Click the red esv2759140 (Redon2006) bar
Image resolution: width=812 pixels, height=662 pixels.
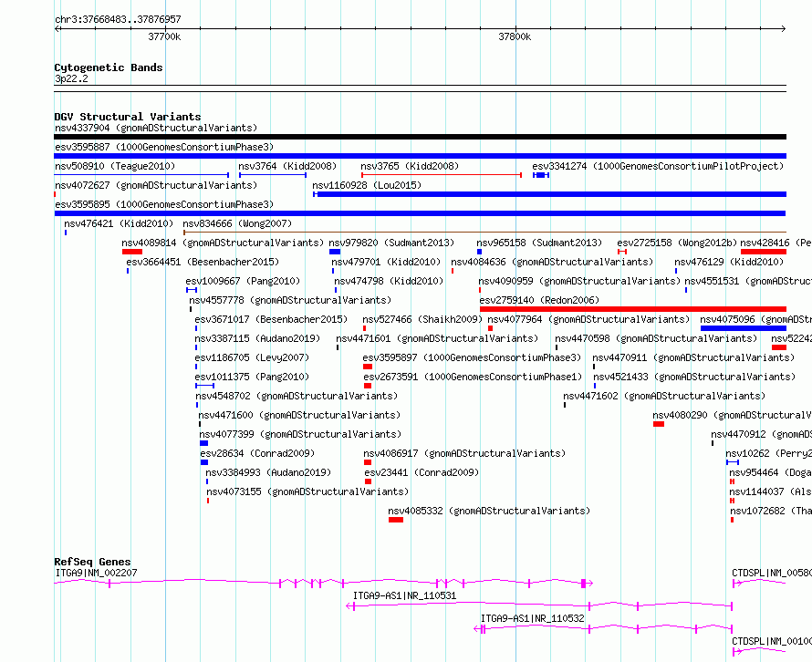pyautogui.click(x=633, y=309)
